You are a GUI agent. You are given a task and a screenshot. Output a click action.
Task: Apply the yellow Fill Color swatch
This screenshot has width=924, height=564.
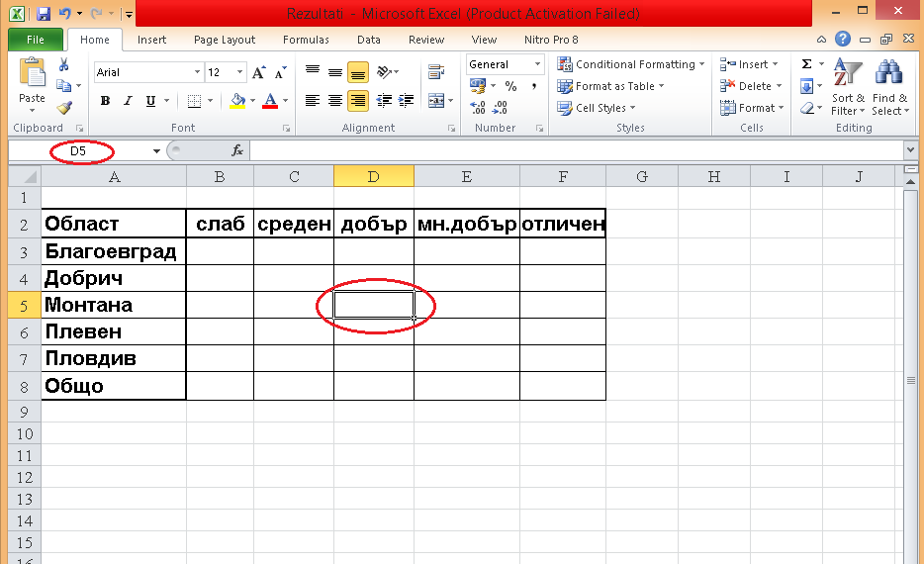(237, 101)
